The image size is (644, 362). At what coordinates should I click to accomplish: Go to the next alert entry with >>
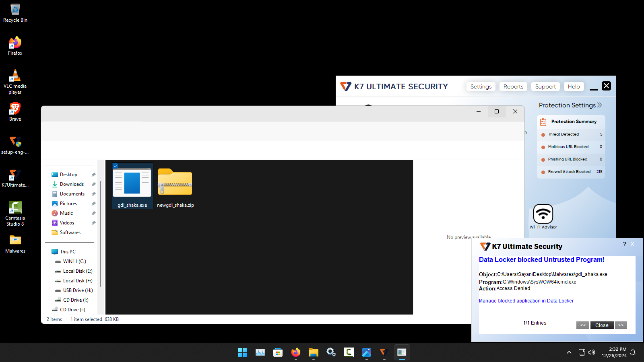tap(621, 325)
